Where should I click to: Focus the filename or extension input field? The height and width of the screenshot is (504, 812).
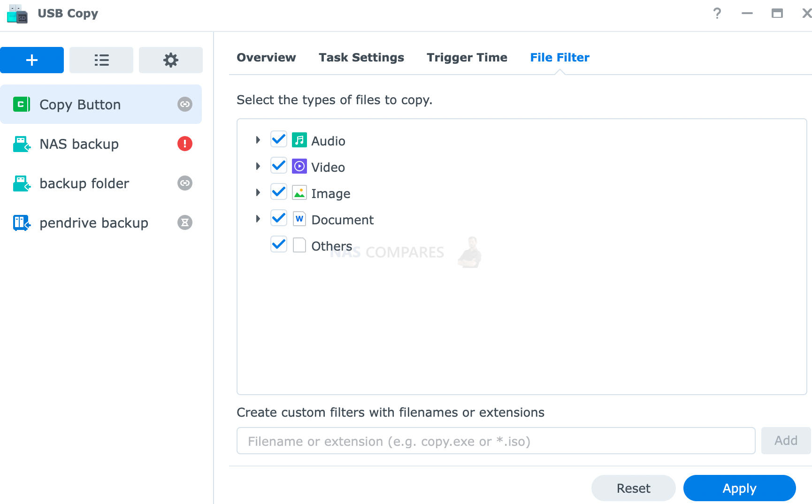tap(496, 441)
